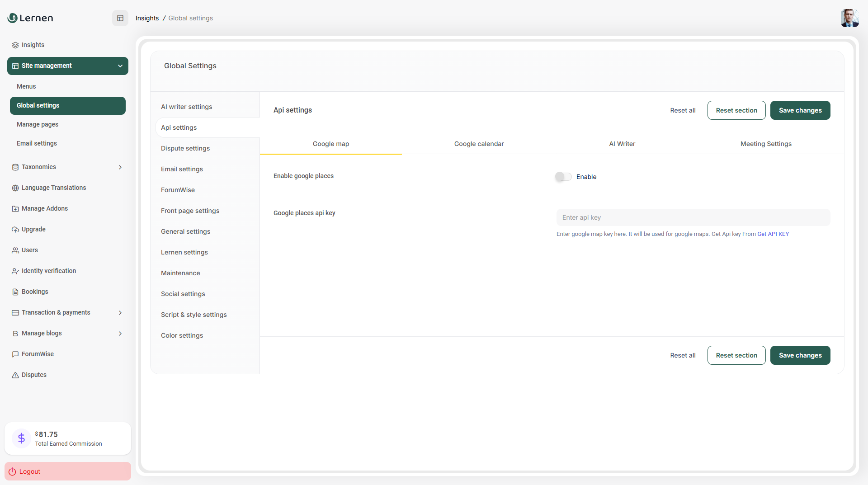
Task: Click the Lernen logo
Action: pos(30,18)
